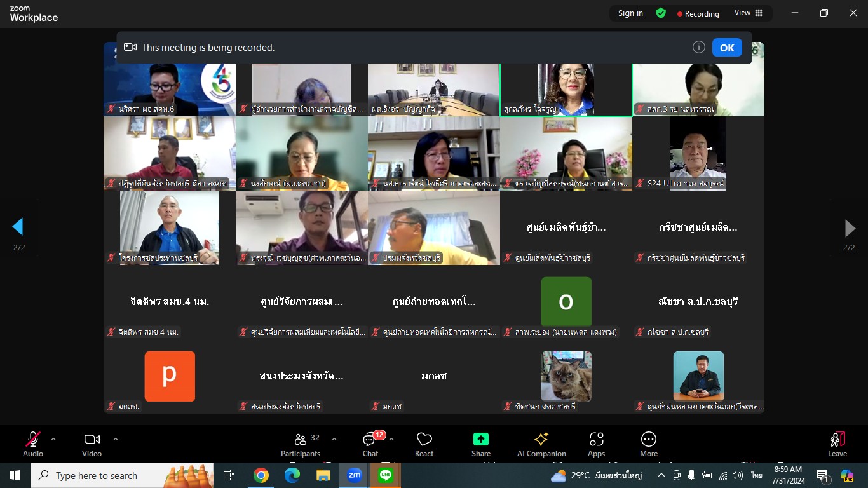This screenshot has width=868, height=488.
Task: Click the Sign in button
Action: (630, 13)
